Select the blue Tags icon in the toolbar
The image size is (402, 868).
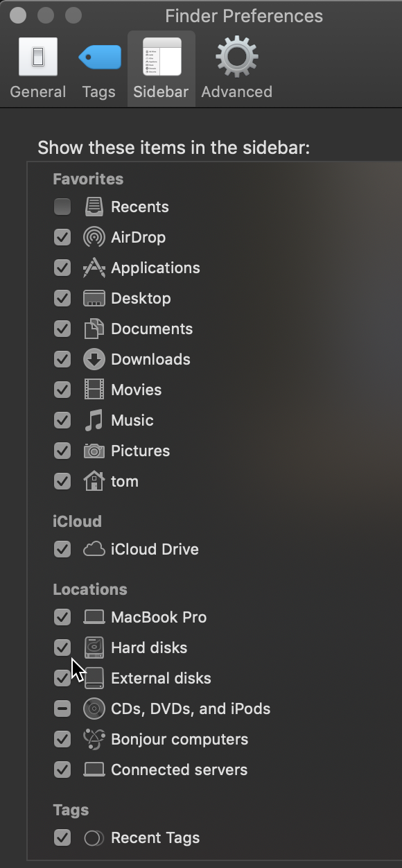(x=98, y=57)
